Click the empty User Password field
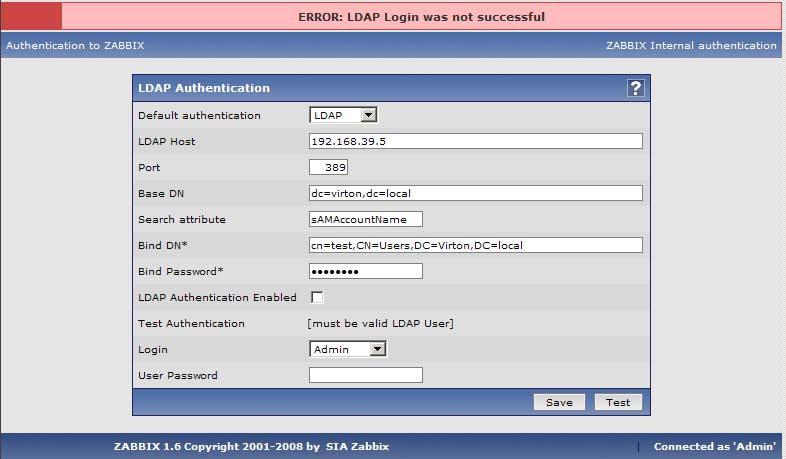This screenshot has height=459, width=786. pos(365,375)
